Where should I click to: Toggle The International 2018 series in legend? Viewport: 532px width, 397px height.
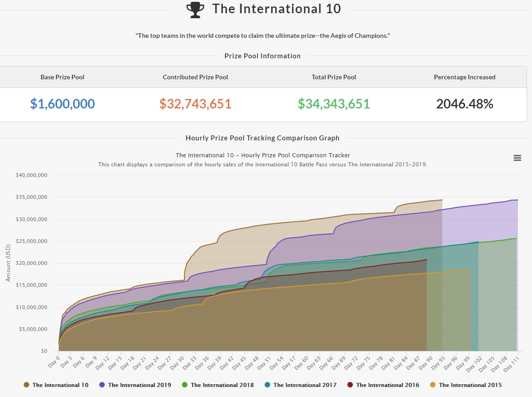(x=218, y=385)
